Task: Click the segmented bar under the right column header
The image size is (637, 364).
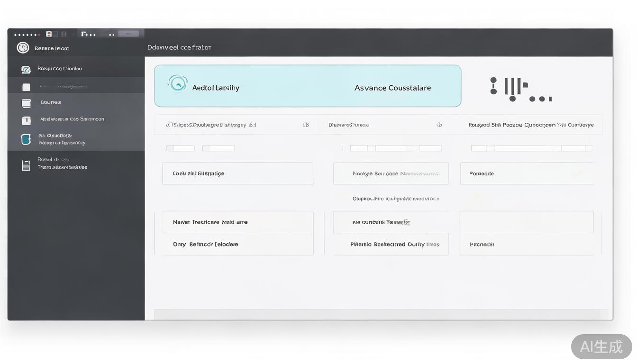Action: click(531, 148)
